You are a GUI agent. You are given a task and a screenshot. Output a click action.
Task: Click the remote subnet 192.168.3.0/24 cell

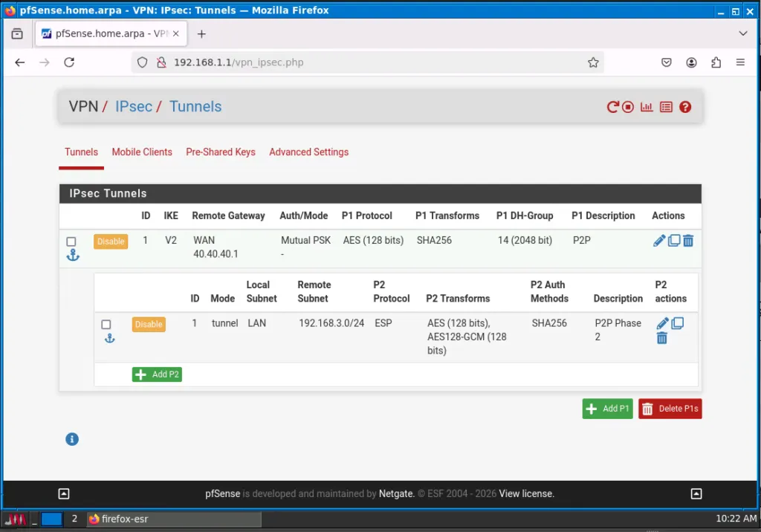(x=331, y=322)
